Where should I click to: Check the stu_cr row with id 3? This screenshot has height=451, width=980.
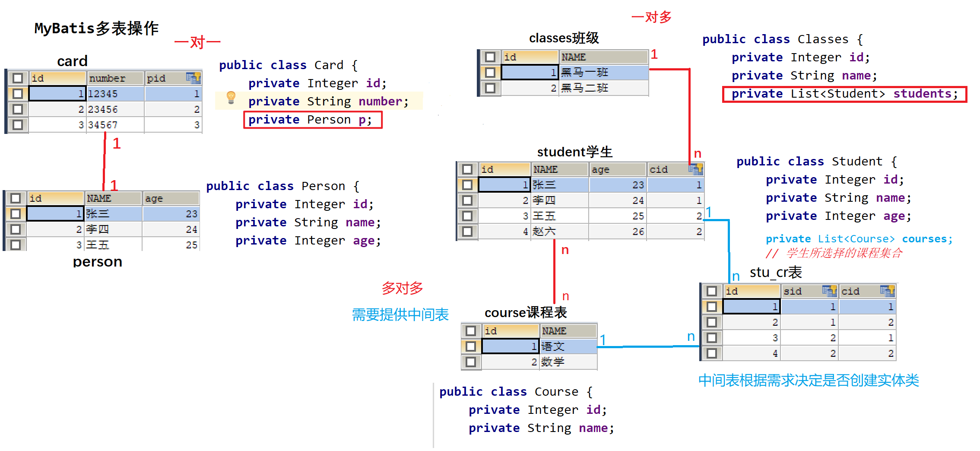point(712,338)
